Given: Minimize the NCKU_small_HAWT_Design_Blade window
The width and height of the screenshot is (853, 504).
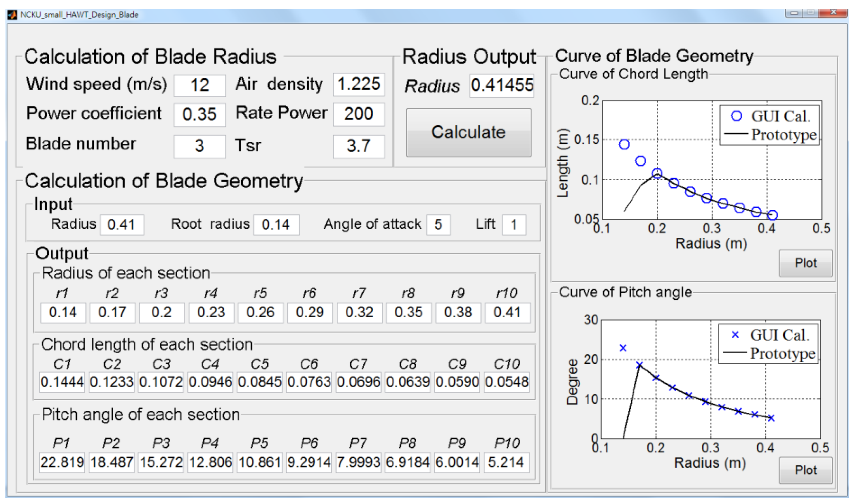Looking at the screenshot, I should 794,13.
